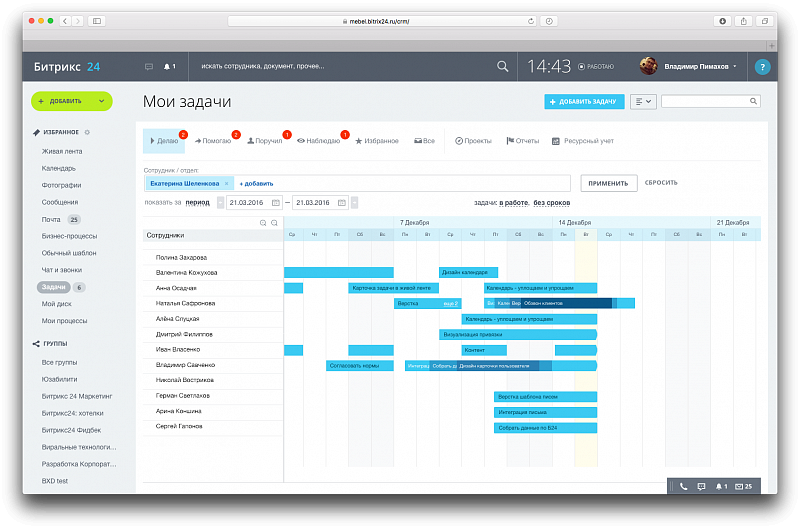Screen dimensions: 800x529
Task: Open the Проекты tab
Action: click(x=473, y=141)
